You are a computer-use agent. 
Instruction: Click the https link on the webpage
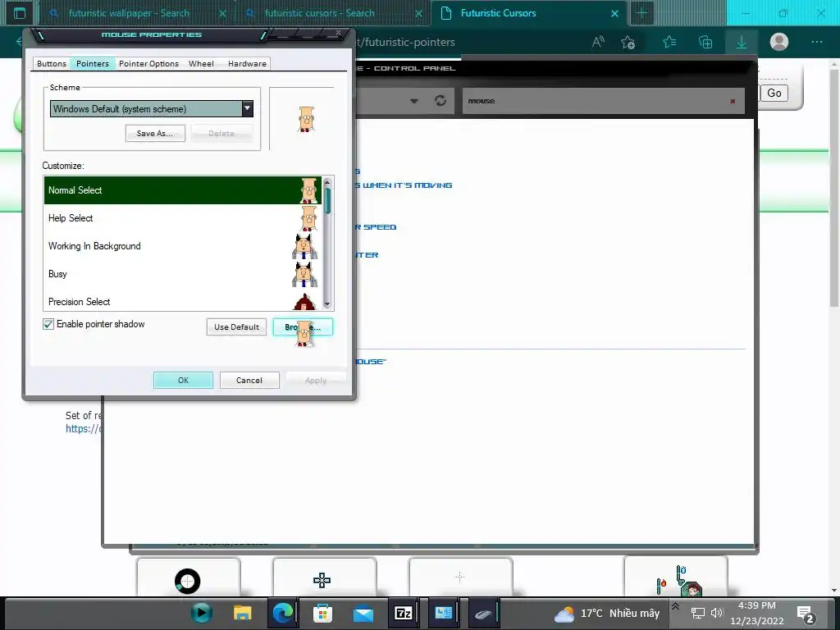[84, 428]
